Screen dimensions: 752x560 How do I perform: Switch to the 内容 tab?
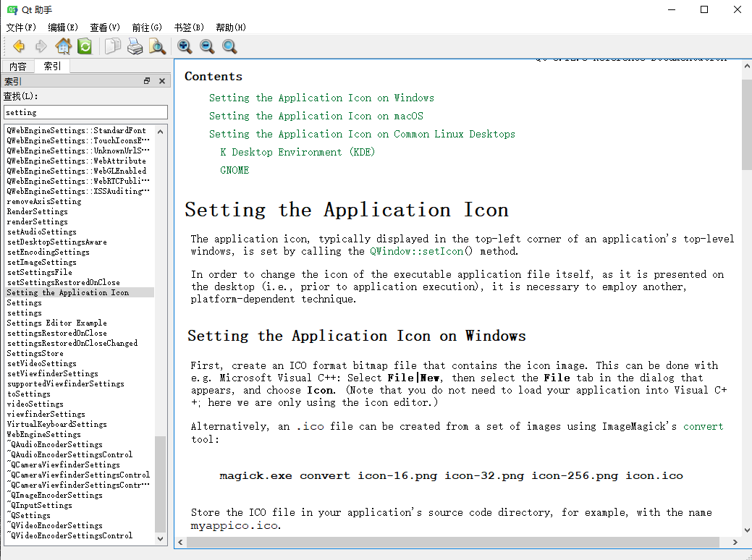click(18, 67)
